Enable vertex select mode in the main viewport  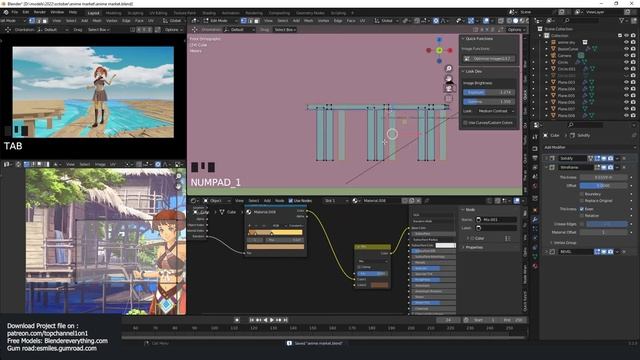coord(244,20)
